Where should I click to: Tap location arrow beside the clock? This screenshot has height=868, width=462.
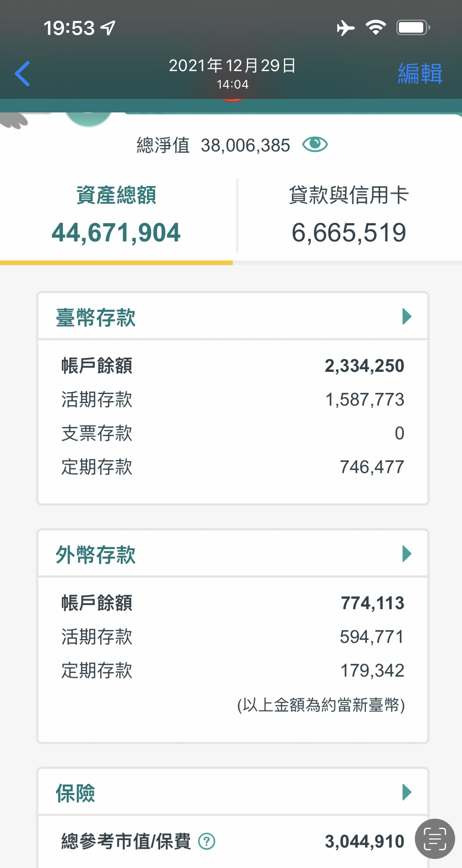pyautogui.click(x=108, y=28)
